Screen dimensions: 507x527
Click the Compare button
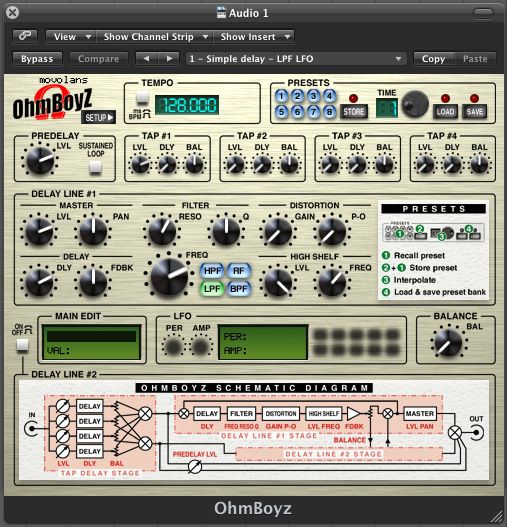point(99,59)
